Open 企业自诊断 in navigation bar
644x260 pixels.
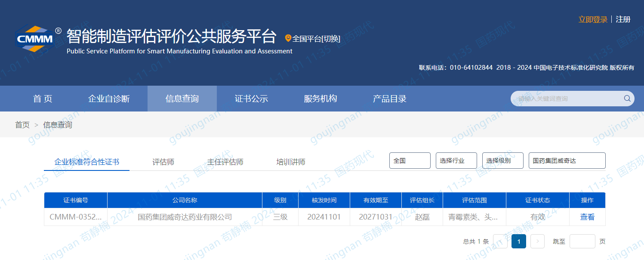pyautogui.click(x=109, y=99)
